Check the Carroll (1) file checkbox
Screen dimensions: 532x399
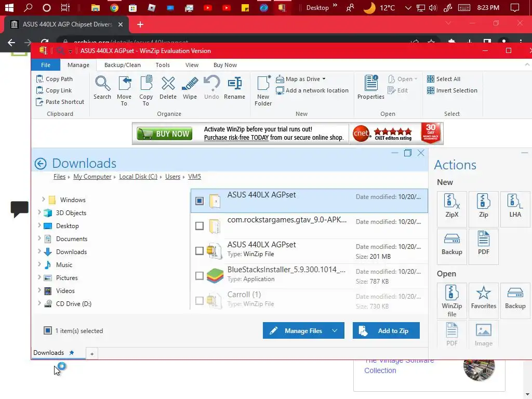[x=199, y=301]
